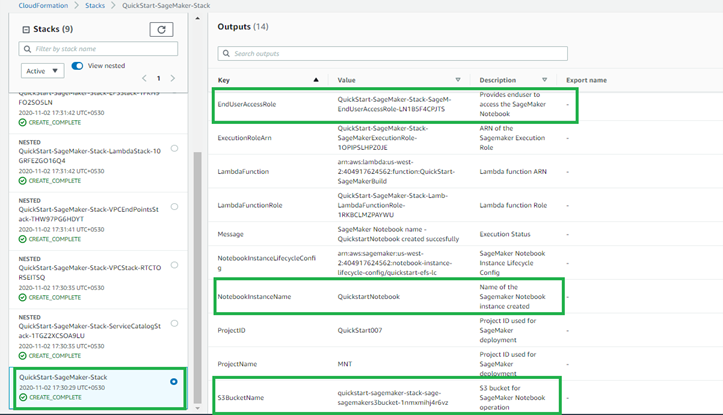This screenshot has height=415, width=723.
Task: Select ProjectID key cell
Action: tap(231, 330)
